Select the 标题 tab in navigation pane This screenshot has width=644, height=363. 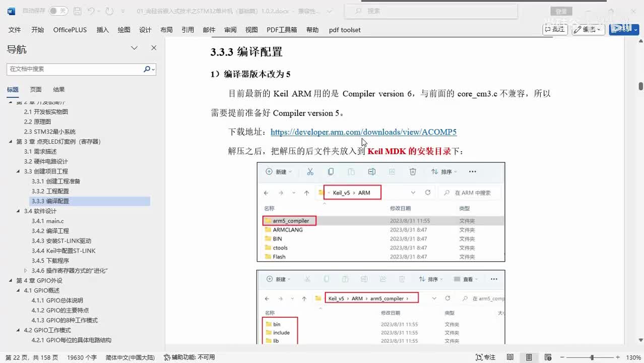click(13, 90)
